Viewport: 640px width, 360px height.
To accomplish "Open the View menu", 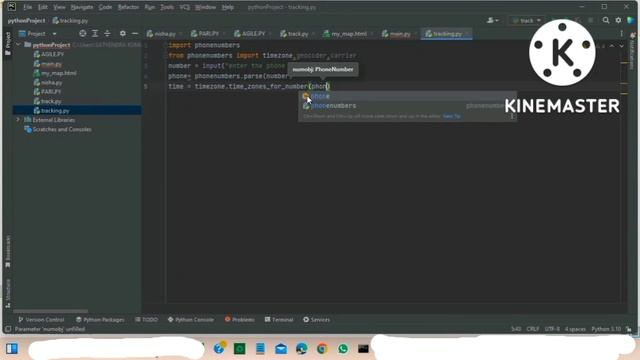I will 59,7.
